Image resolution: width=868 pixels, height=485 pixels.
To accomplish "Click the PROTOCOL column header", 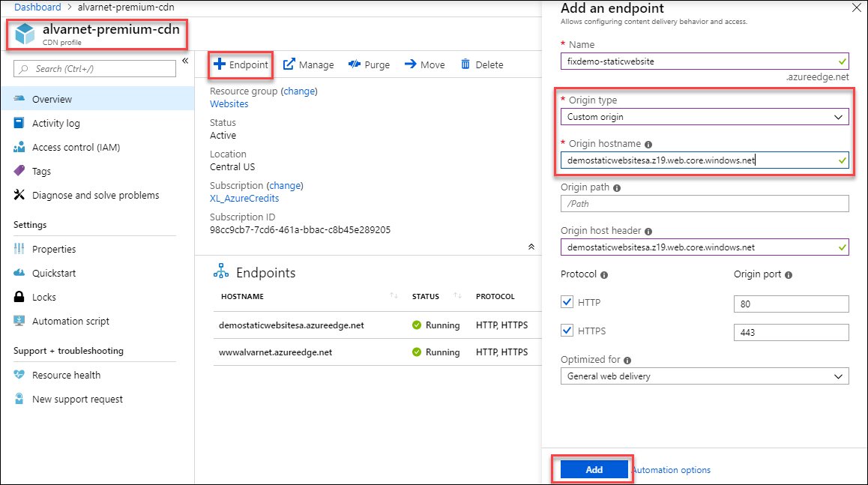I will (x=495, y=297).
